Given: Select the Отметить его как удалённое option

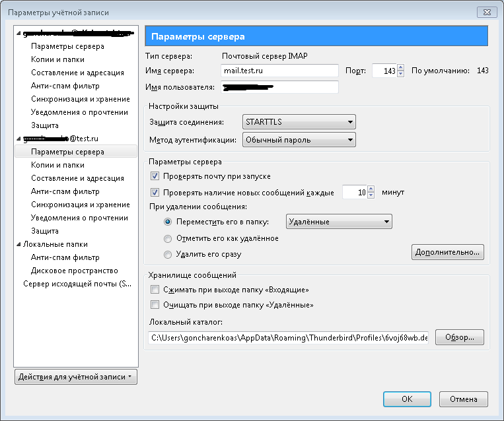Looking at the screenshot, I should click(167, 238).
